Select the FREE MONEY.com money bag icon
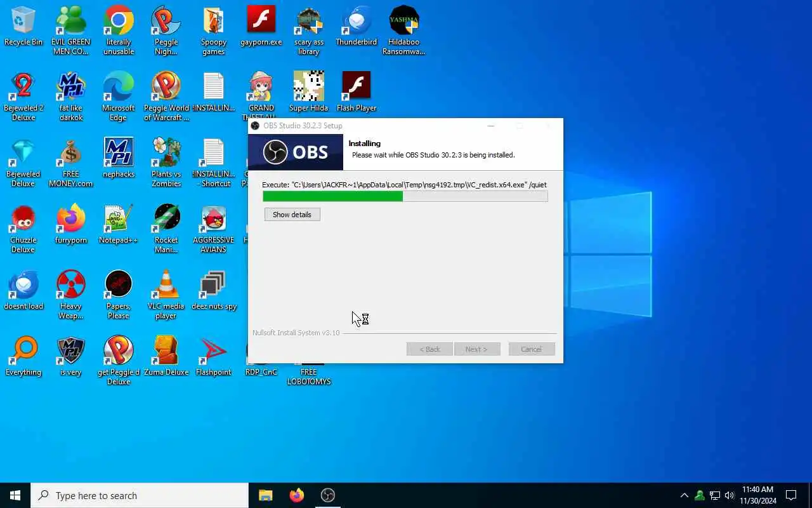 [x=71, y=163]
